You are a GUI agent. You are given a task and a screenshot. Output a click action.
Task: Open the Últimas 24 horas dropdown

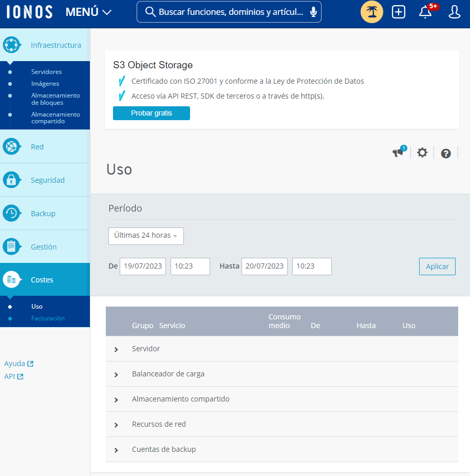click(x=146, y=236)
